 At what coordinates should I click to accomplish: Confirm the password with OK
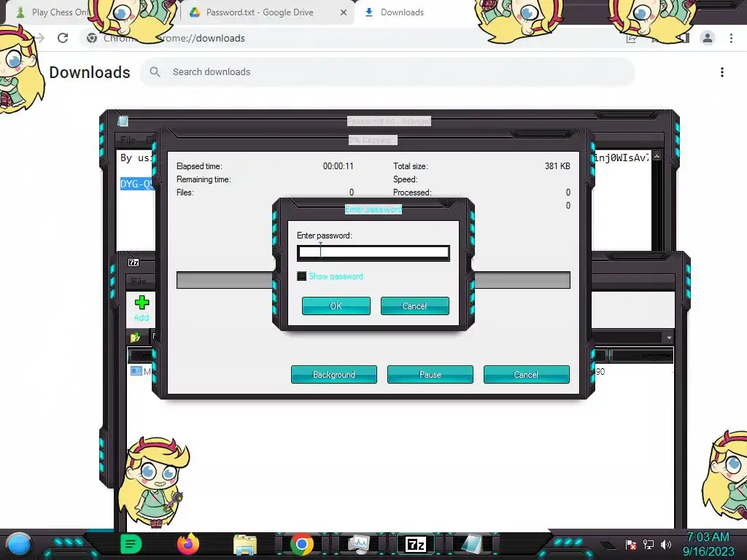[336, 306]
